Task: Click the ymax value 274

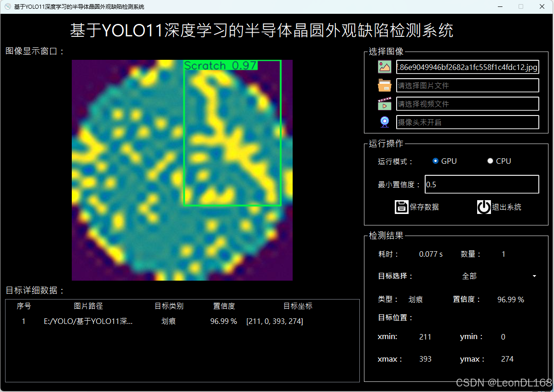Action: pyautogui.click(x=507, y=359)
